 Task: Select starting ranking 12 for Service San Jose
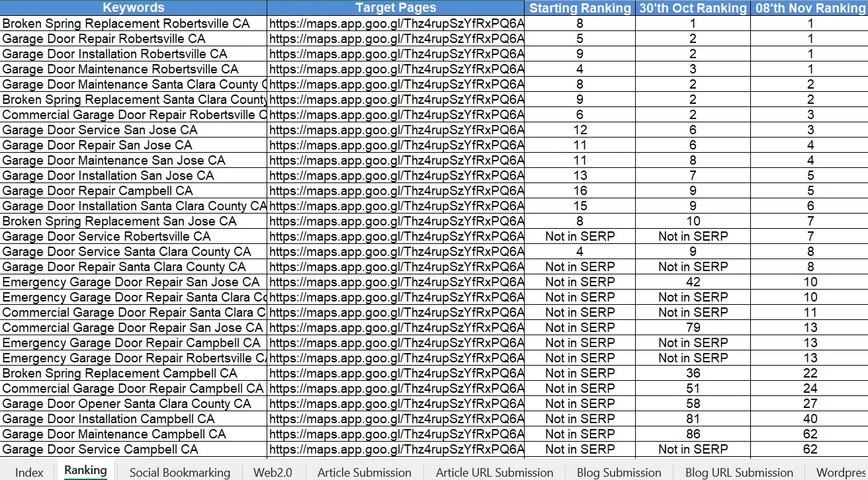pos(580,130)
